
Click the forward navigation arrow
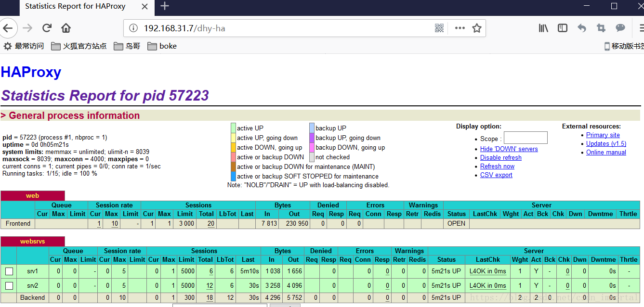tap(27, 28)
